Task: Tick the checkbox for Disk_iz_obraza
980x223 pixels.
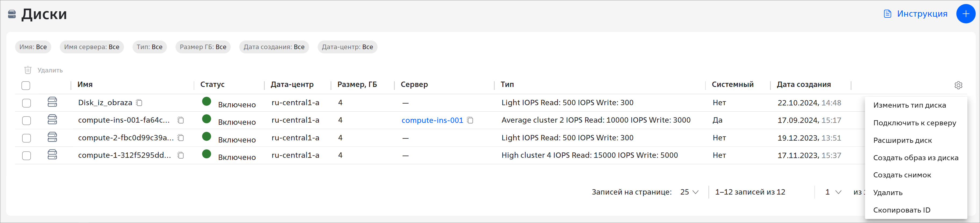Action: [27, 103]
